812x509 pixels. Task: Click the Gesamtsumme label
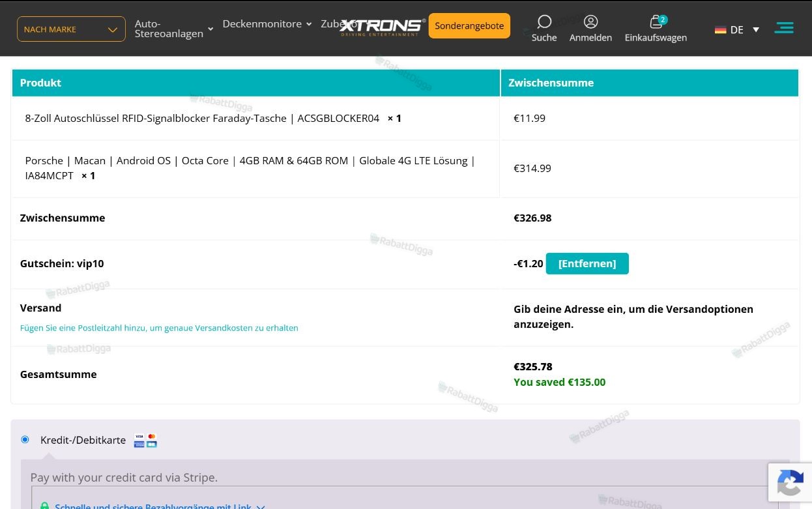tap(58, 374)
